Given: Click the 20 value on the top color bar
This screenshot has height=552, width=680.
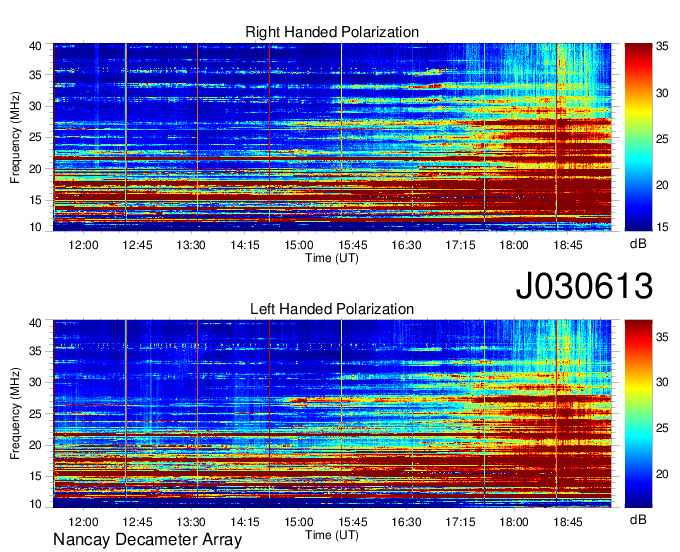Looking at the screenshot, I should click(662, 186).
